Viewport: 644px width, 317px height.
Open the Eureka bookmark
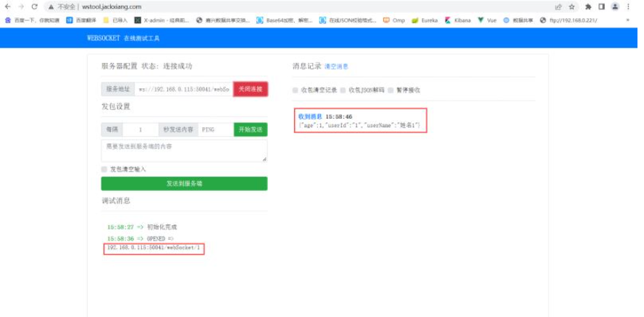coord(425,20)
